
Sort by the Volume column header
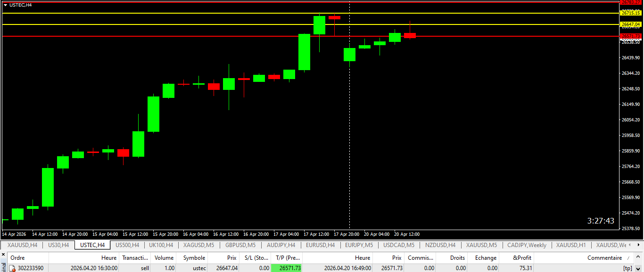click(164, 258)
